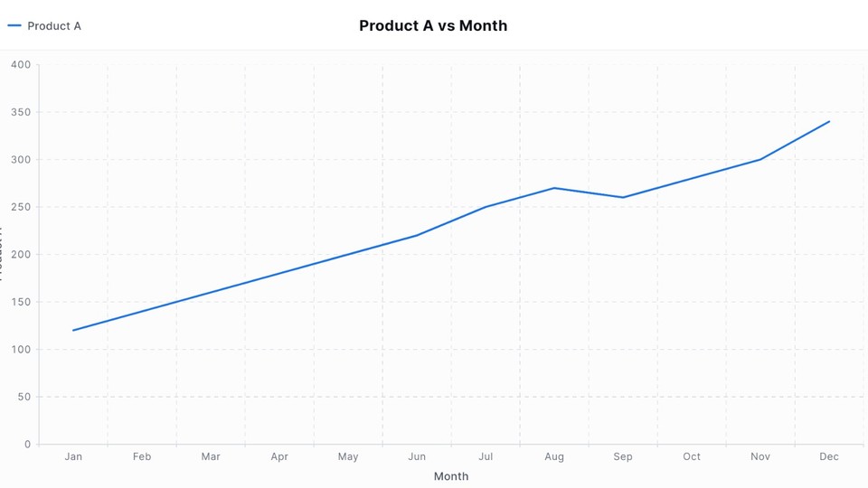Click the line's data point at Nov
This screenshot has height=488, width=868.
[760, 159]
